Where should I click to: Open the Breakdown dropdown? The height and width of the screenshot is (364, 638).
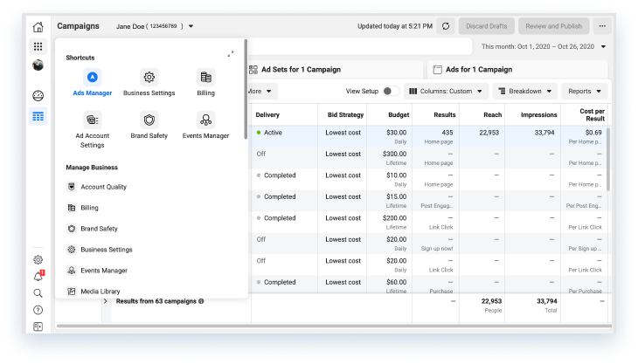click(525, 92)
